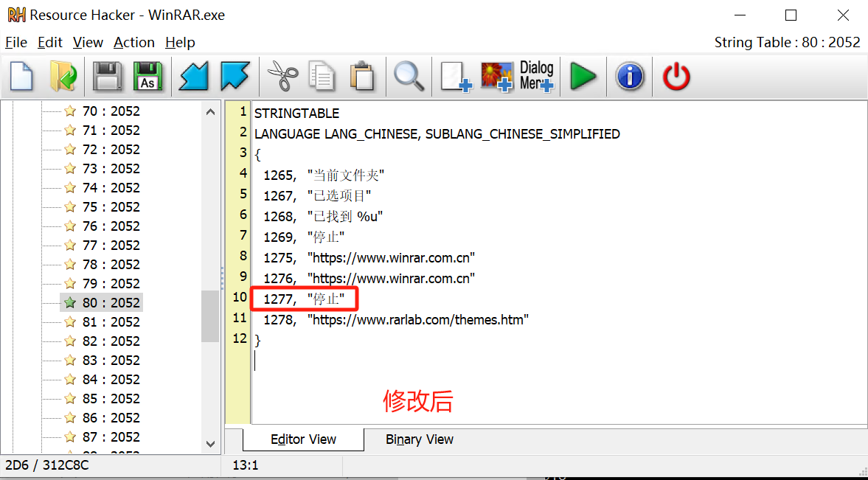Click the String Table : 80 : 2052 label
This screenshot has width=868, height=480.
pos(787,43)
